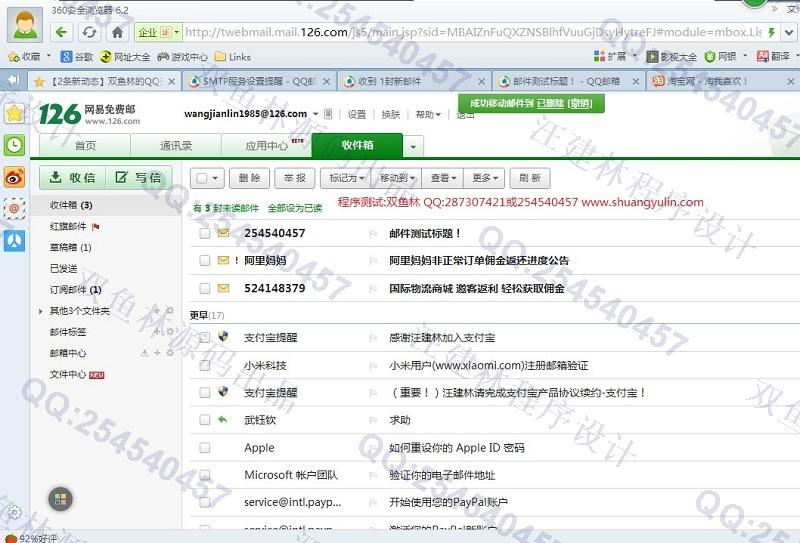Click the 写信 compose button

point(138,178)
